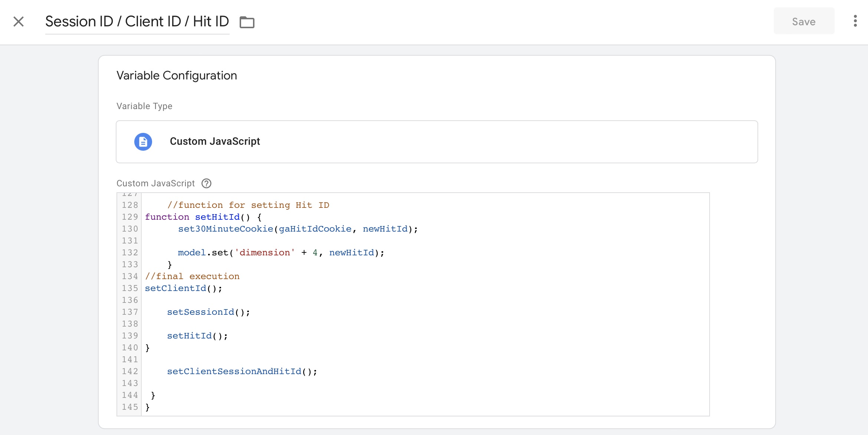Edit the variable name Session ID / Client ID / Hit ID
The image size is (868, 435).
tap(137, 22)
